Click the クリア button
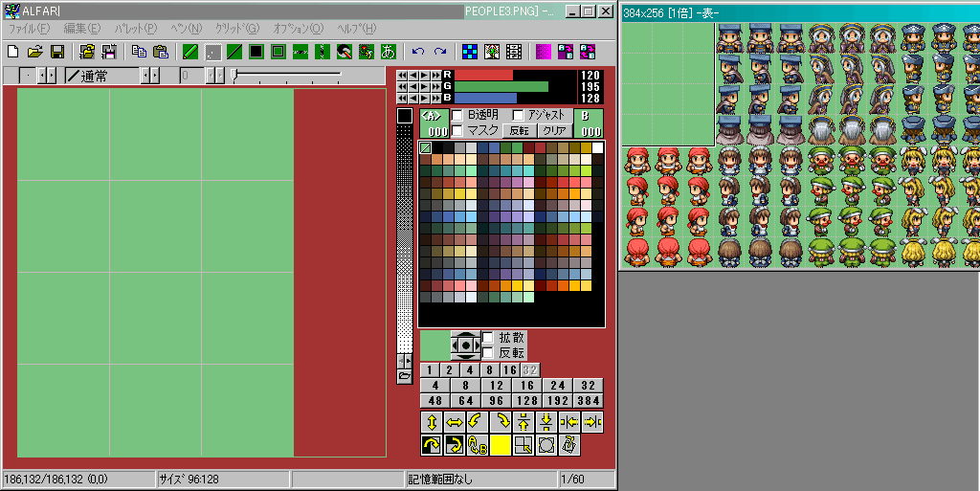 [x=554, y=130]
